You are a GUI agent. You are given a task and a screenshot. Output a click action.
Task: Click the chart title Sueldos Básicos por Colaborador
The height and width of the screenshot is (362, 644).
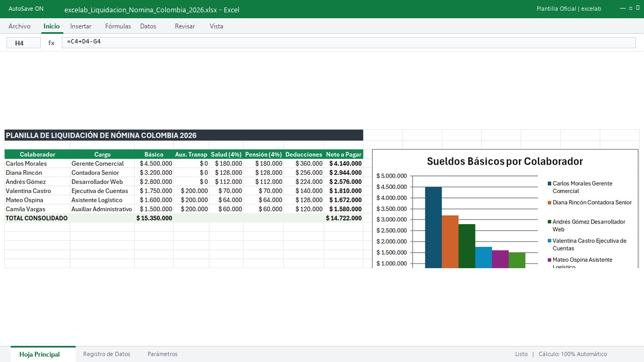[505, 161]
